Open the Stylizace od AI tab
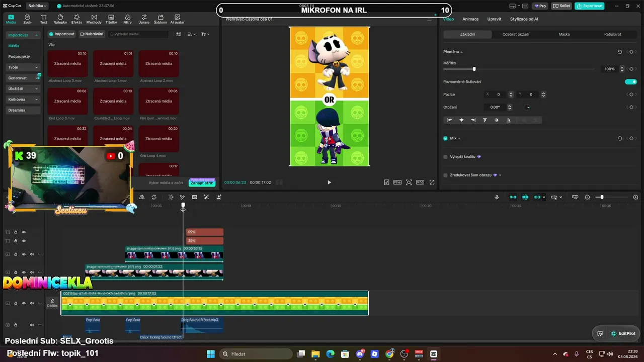Image resolution: width=644 pixels, height=362 pixels. tap(524, 19)
